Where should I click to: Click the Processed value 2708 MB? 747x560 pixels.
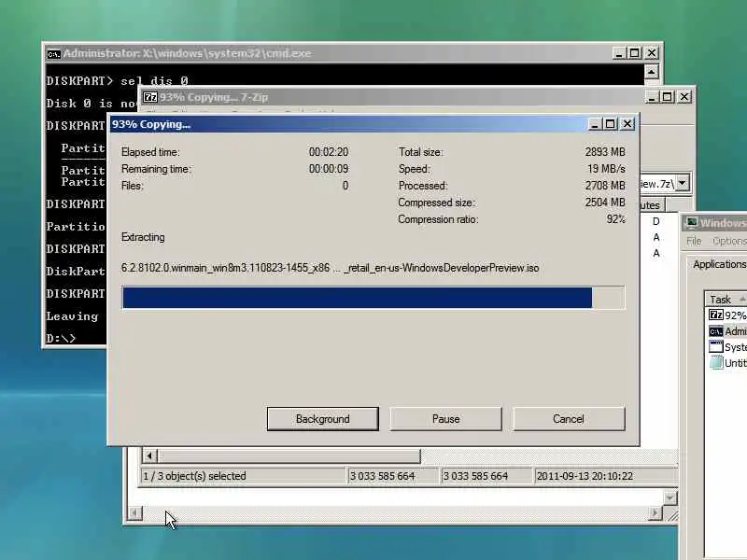(605, 186)
